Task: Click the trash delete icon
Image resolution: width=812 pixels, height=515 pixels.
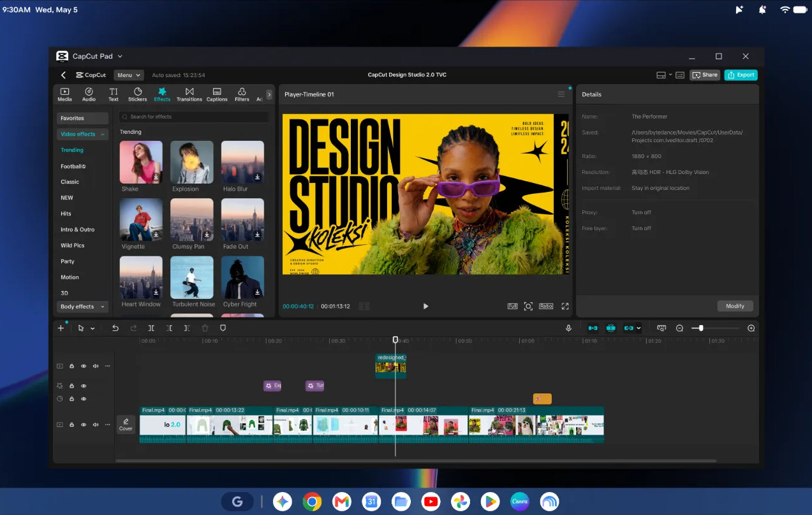Action: tap(205, 328)
